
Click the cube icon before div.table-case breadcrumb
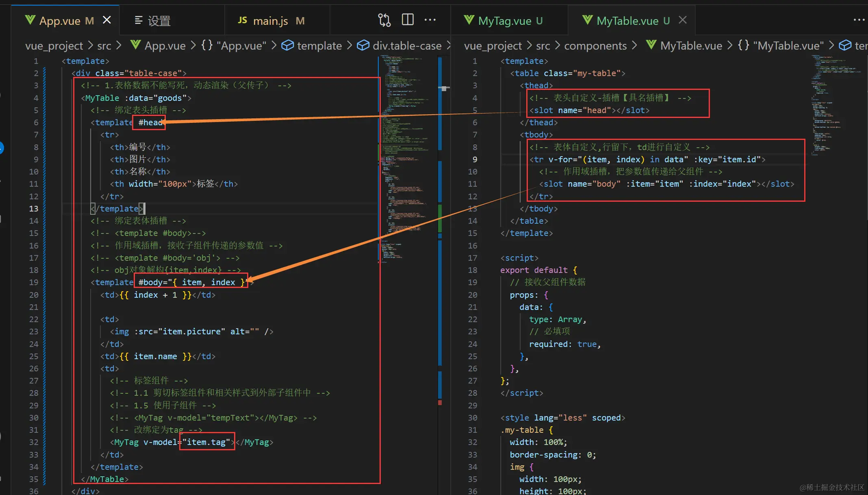coord(363,45)
